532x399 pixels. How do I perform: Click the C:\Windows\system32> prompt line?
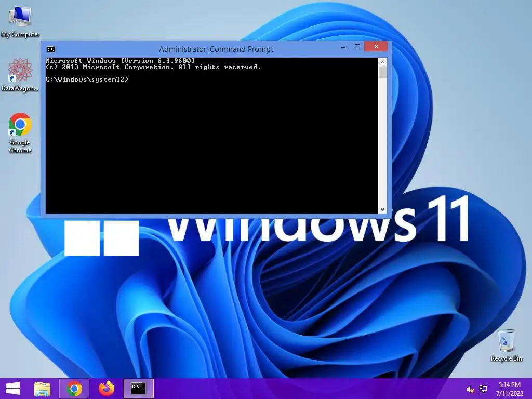[87, 79]
